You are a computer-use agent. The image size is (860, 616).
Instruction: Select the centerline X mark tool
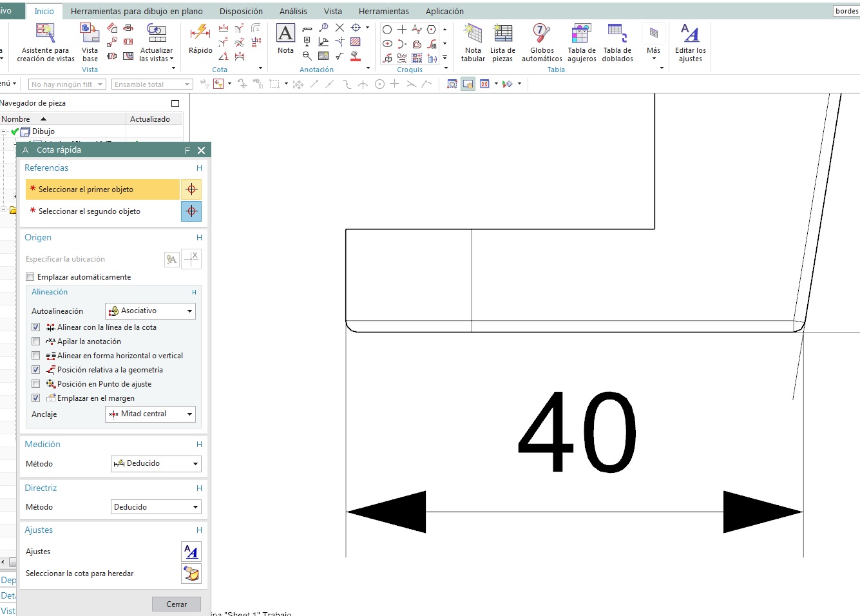[x=339, y=28]
